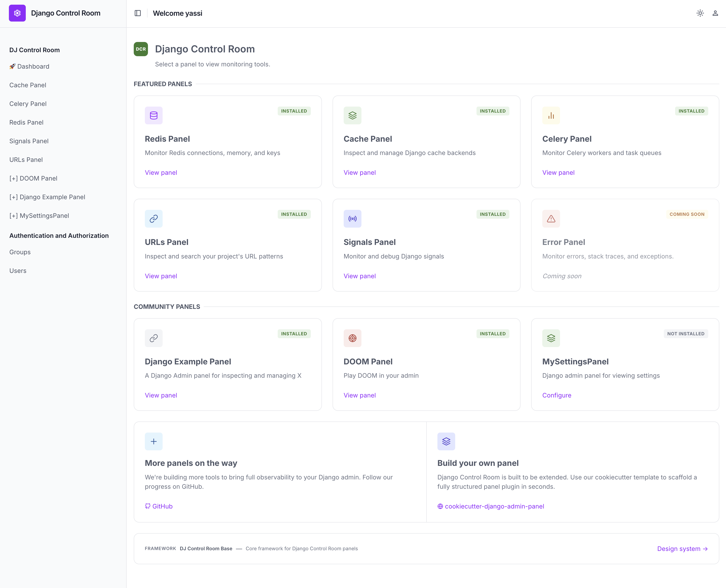Click View panel on the URLs Panel card
Viewport: 726px width, 588px height.
point(161,276)
